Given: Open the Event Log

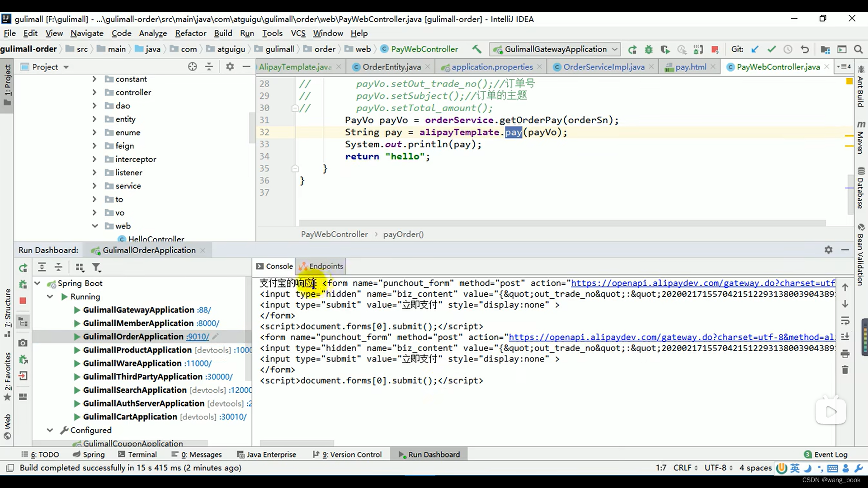Looking at the screenshot, I should (826, 455).
